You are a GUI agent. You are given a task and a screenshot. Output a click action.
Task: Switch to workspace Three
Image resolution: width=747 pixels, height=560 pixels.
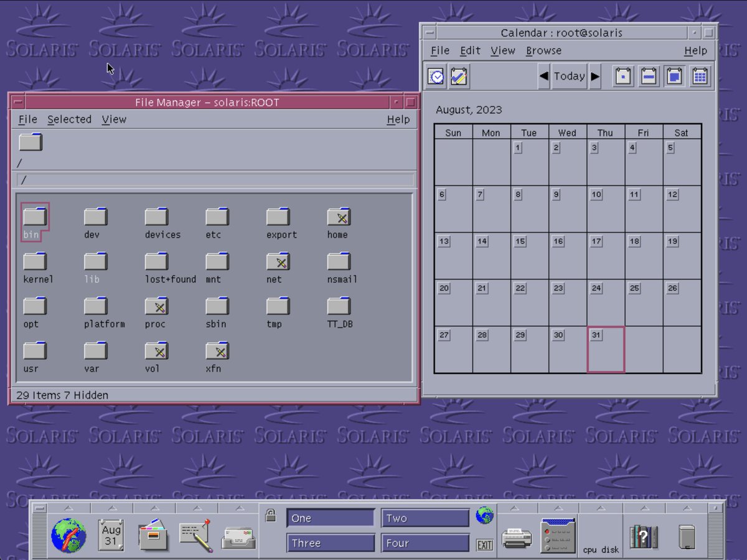click(x=331, y=543)
